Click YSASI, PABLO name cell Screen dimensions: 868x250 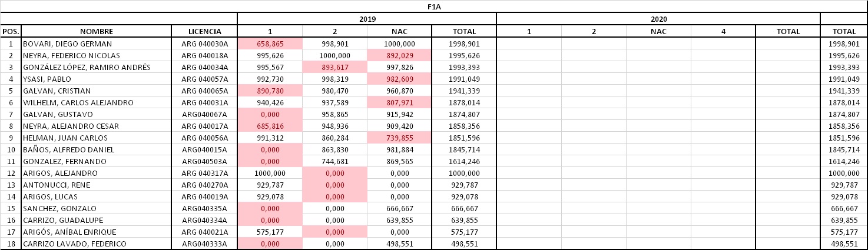tap(97, 79)
